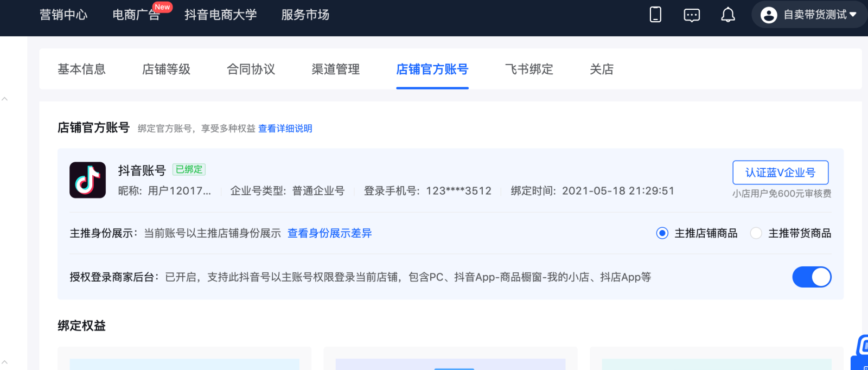Image resolution: width=868 pixels, height=370 pixels.
Task: Click the New badge on 电商广告
Action: [x=162, y=7]
